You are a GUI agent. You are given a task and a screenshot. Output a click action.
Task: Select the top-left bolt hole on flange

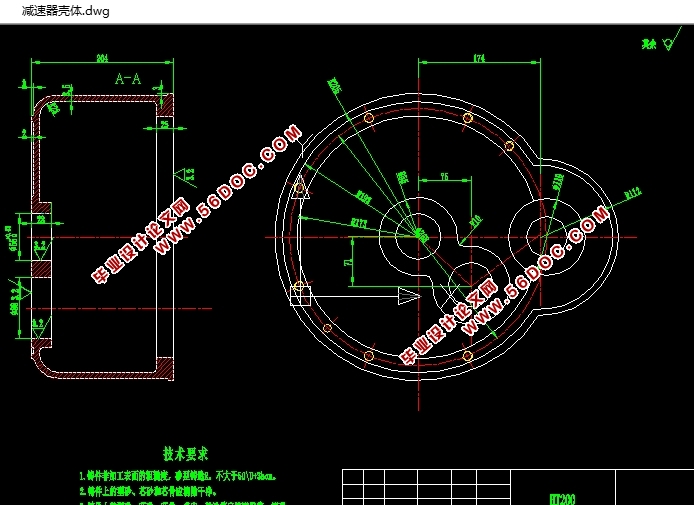coord(369,119)
